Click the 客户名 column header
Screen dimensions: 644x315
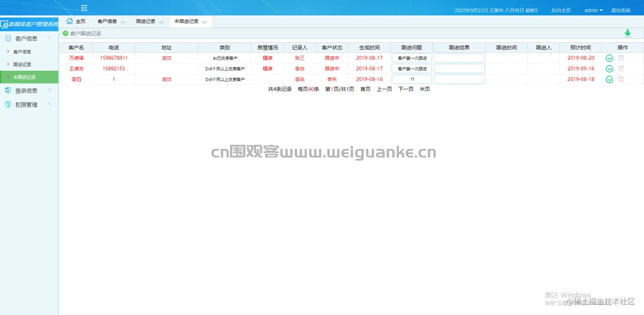(76, 48)
